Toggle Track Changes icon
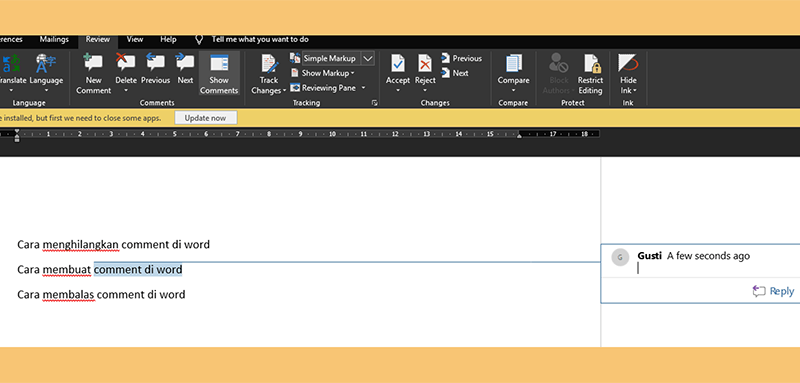Screen dimensions: 800x383 click(x=269, y=63)
